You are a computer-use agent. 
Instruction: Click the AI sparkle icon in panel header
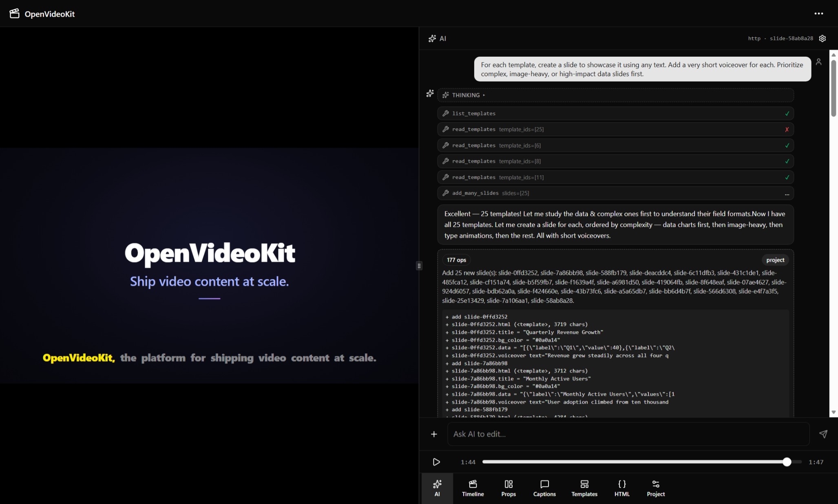click(x=432, y=38)
